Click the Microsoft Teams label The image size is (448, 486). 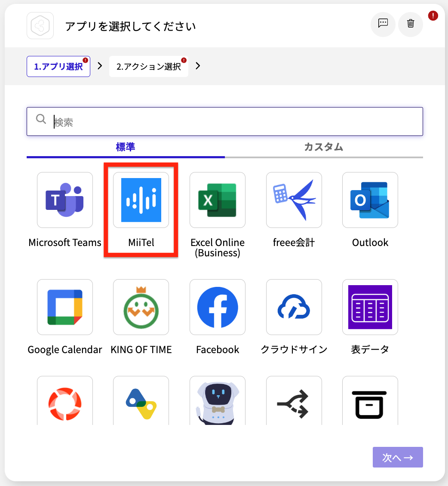point(65,243)
